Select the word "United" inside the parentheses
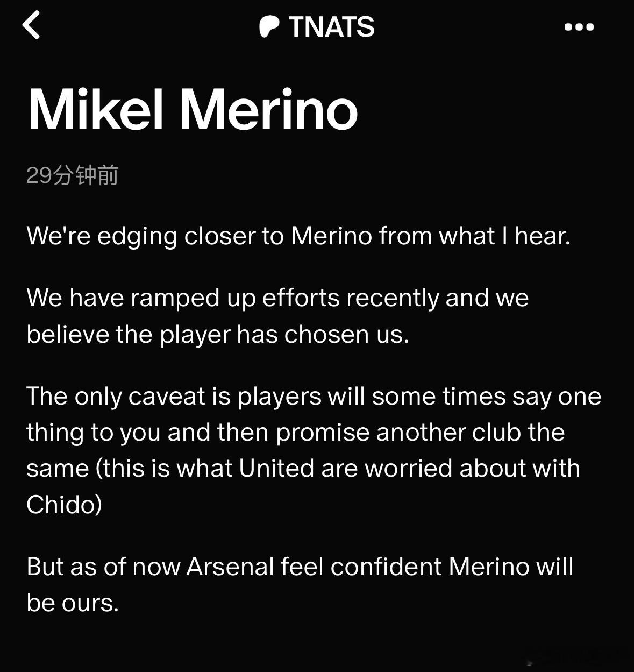 coord(276,468)
